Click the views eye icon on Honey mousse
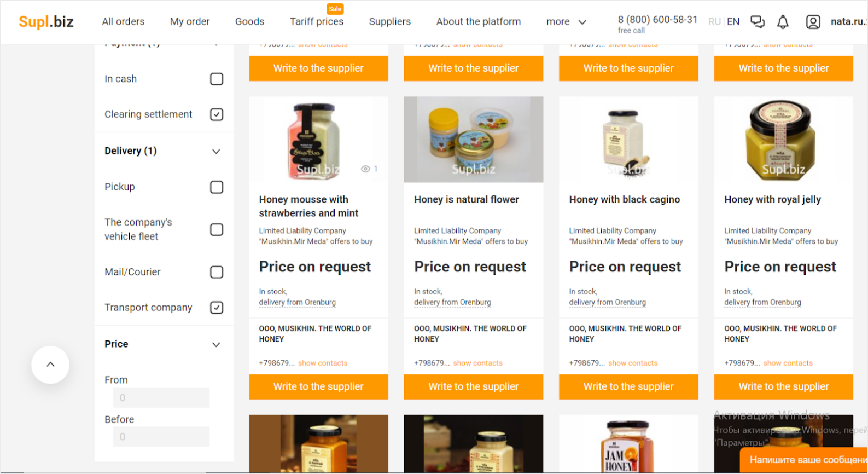The image size is (868, 474). pyautogui.click(x=365, y=169)
